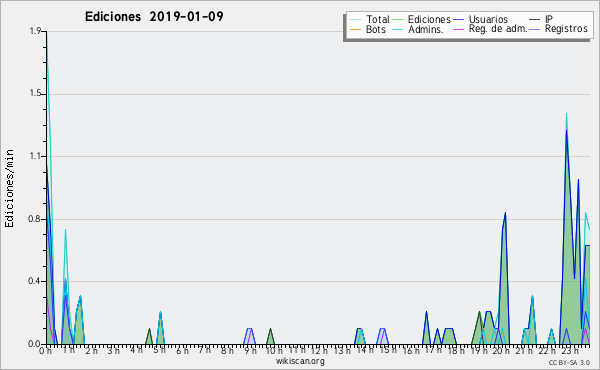Click the '18 h' x-axis label
The image size is (600, 370).
(456, 350)
